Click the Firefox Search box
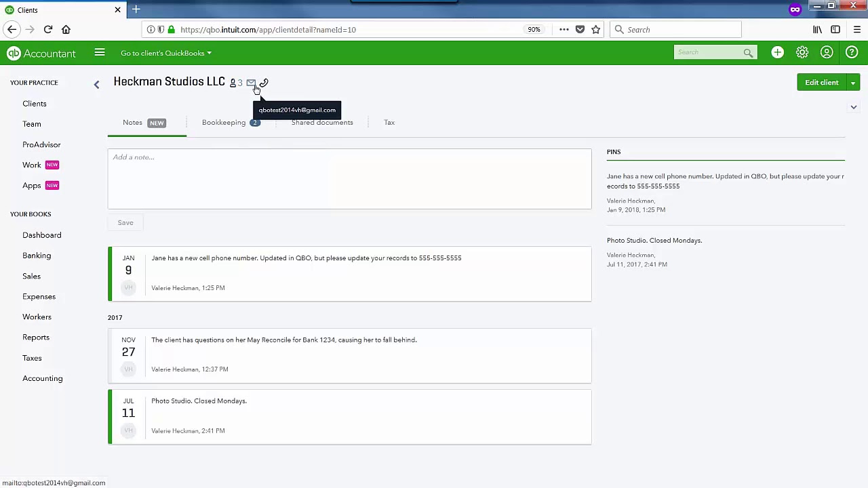868x488 pixels. 675,30
